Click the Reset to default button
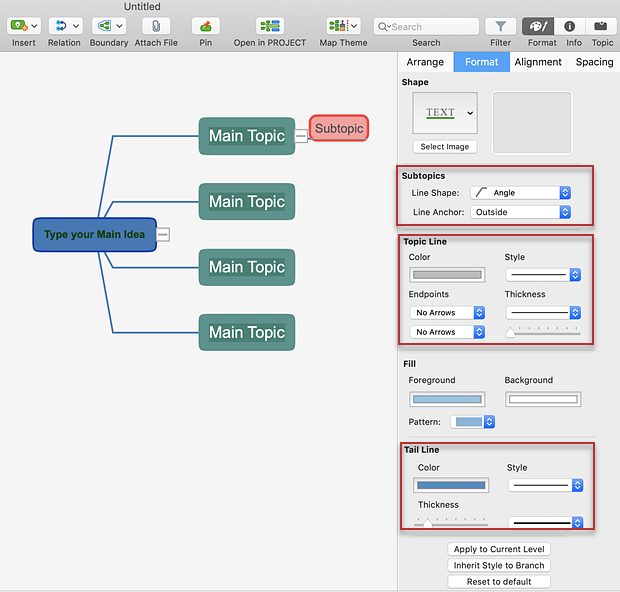This screenshot has width=620, height=592. (x=499, y=581)
